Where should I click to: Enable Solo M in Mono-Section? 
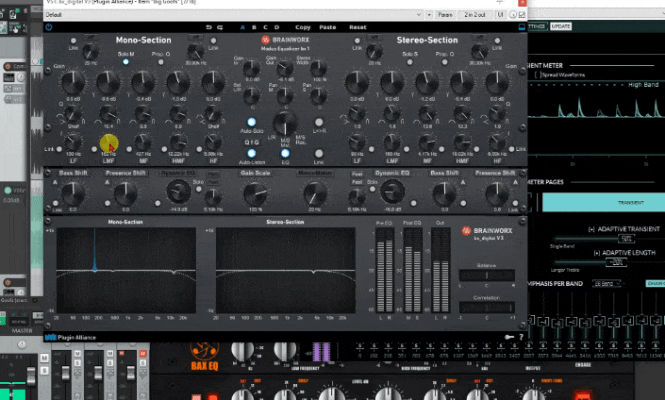[126, 61]
